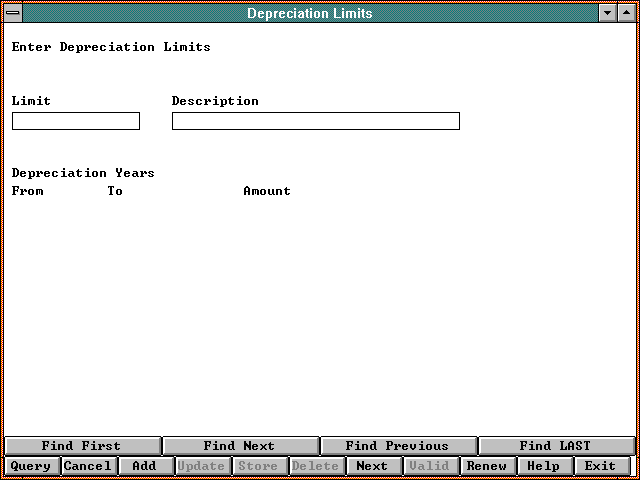
Task: Hit the Cancel button
Action: (x=88, y=466)
